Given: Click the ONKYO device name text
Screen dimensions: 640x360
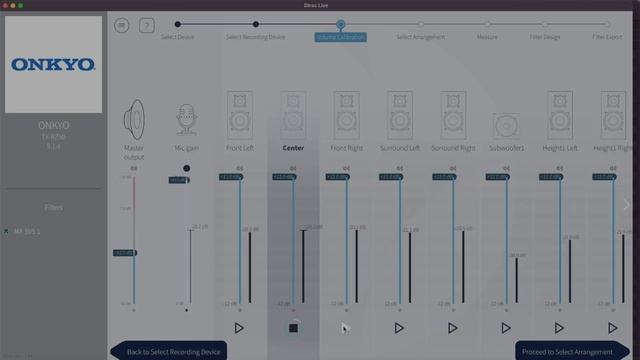Looking at the screenshot, I should coord(53,125).
